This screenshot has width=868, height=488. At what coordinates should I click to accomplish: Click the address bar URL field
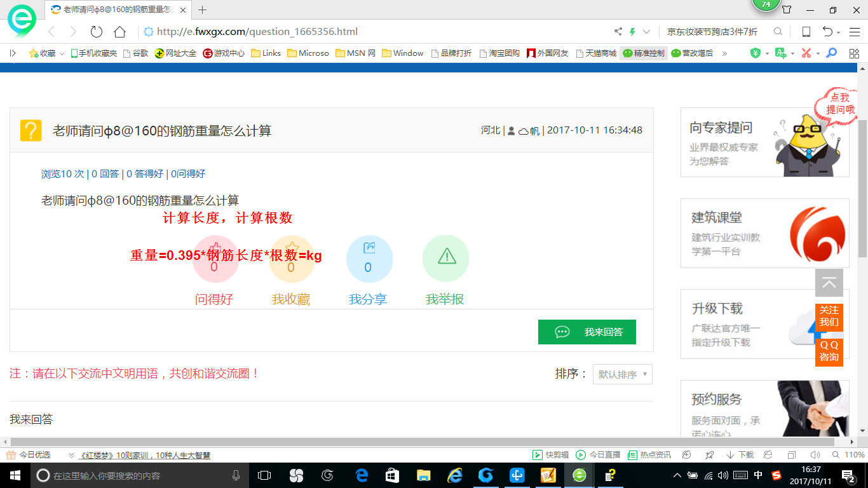(x=375, y=32)
